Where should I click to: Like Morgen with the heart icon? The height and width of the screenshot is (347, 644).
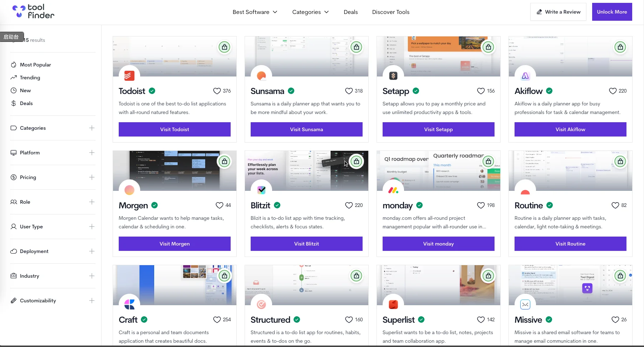click(x=220, y=205)
